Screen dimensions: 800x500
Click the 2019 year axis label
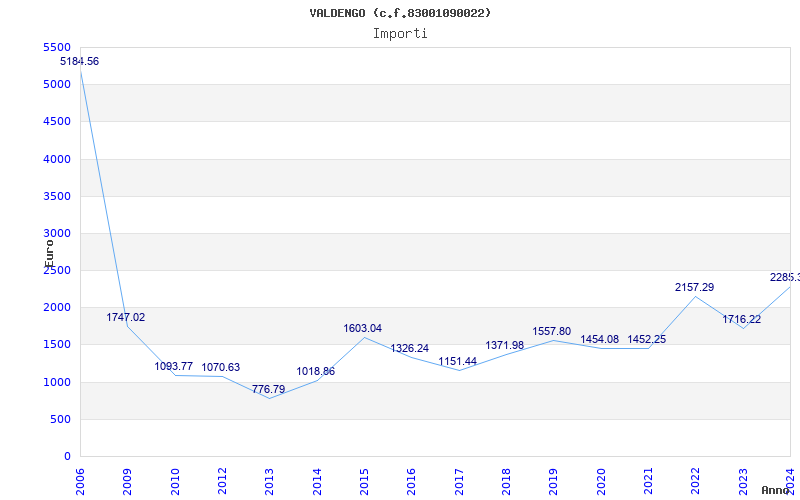(554, 481)
